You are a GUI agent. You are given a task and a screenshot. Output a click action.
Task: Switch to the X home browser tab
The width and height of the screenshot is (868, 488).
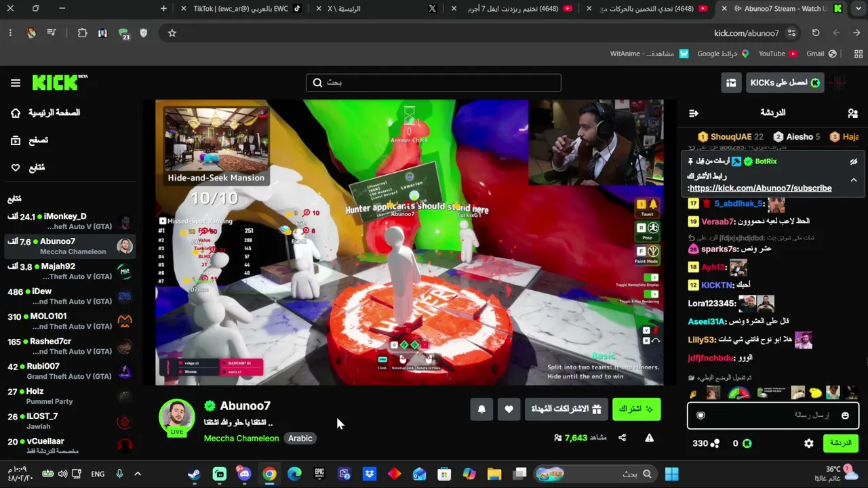pos(377,9)
